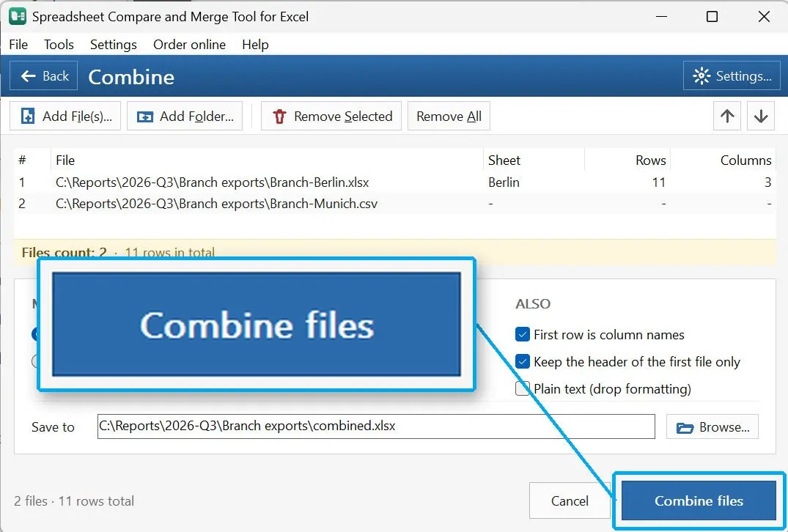This screenshot has width=788, height=532.
Task: Select the Branch-Berlin.xlsx file row
Action: point(395,182)
